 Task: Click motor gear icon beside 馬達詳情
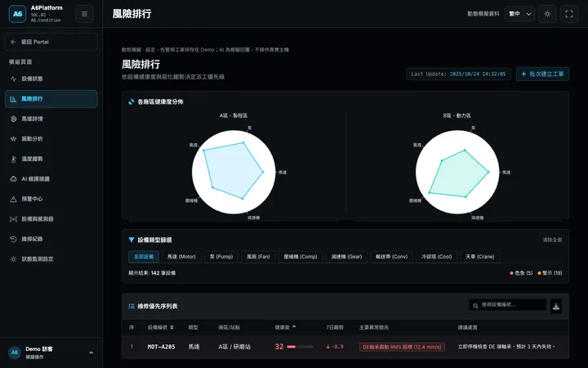(x=14, y=119)
